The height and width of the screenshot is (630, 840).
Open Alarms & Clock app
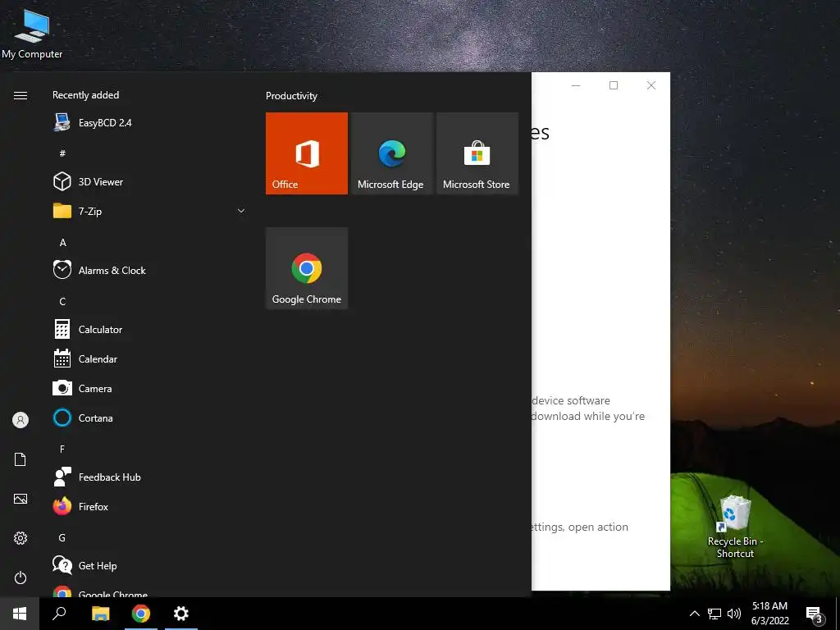(x=150, y=270)
